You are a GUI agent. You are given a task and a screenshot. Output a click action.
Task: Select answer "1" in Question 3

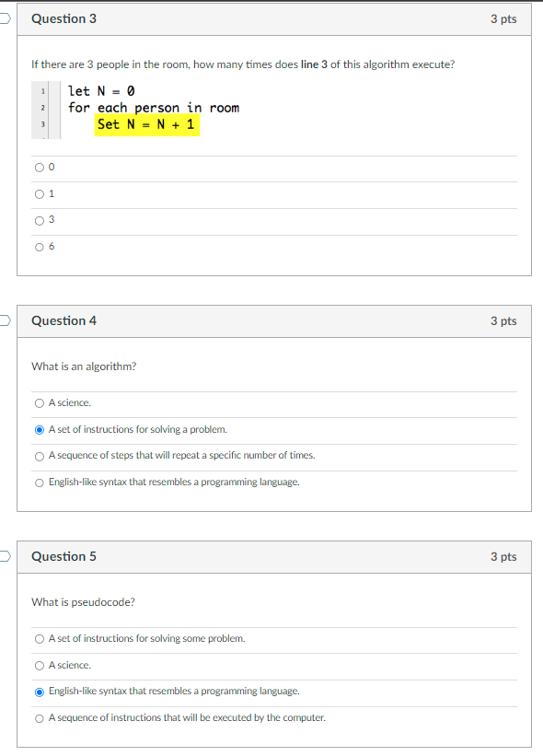click(40, 193)
